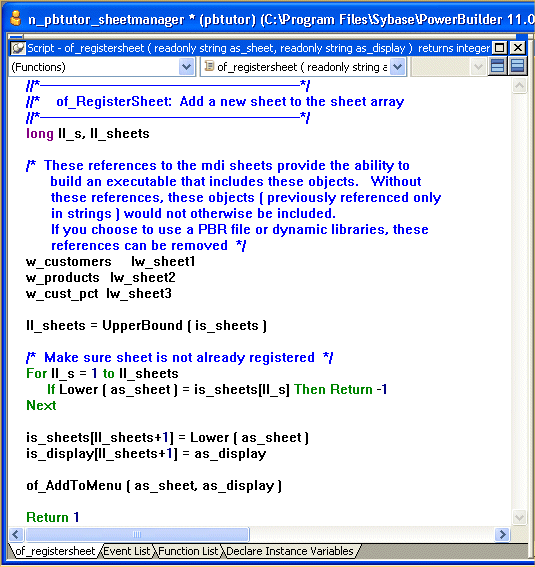Click the horizontal scrollbar left arrow
This screenshot has height=567, width=535.
(16, 534)
